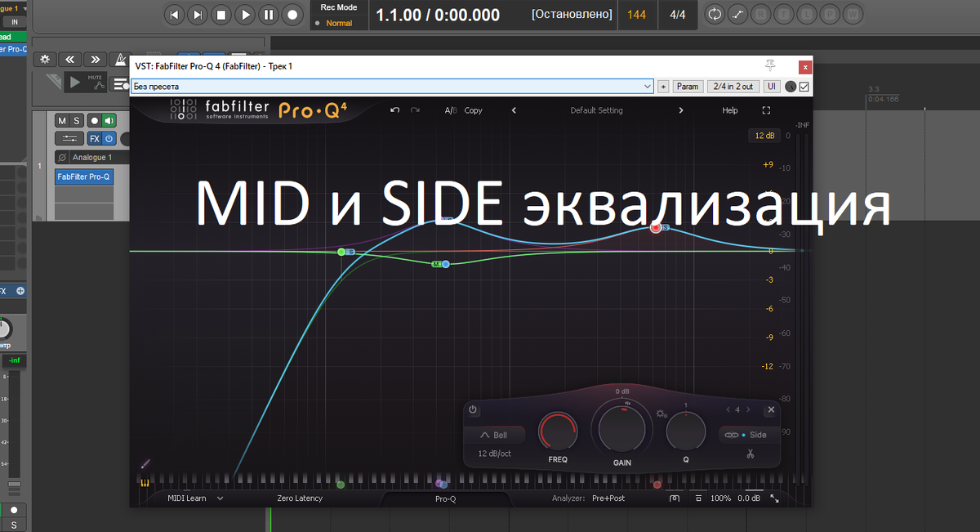Click the wet/dry mix knob in plugin header
980x532 pixels.
[791, 86]
